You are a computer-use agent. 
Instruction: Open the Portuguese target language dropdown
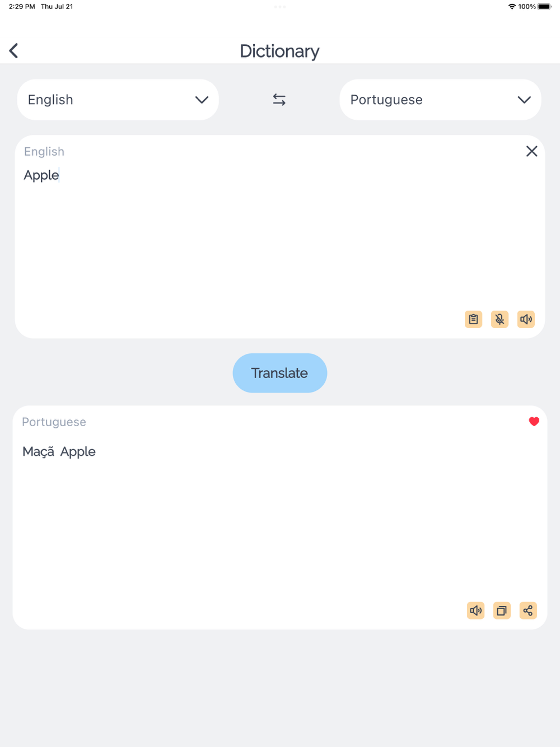coord(440,100)
